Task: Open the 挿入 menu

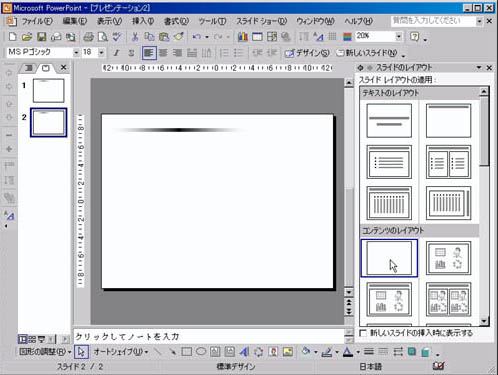Action: [x=143, y=21]
